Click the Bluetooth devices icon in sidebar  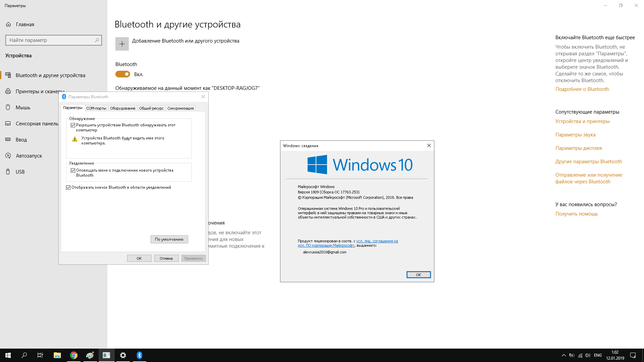tap(8, 75)
